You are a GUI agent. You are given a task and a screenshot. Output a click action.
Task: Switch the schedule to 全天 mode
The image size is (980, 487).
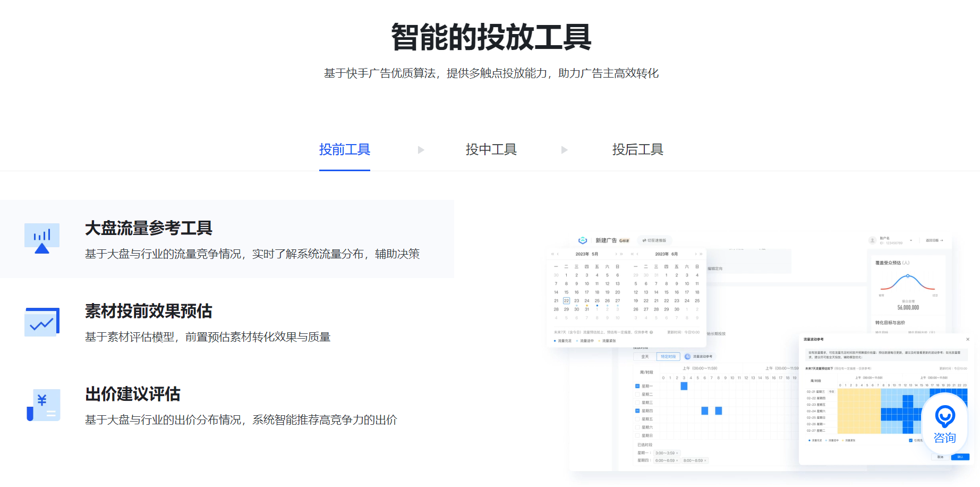click(x=645, y=357)
